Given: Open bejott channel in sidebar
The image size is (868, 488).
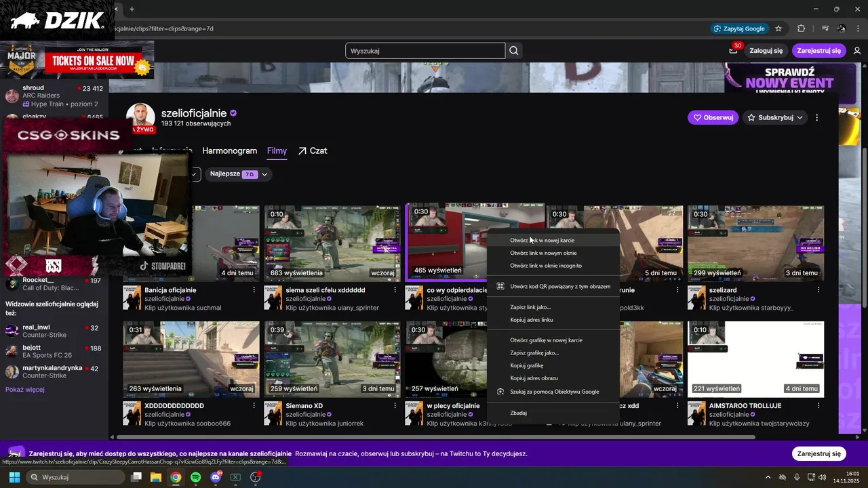Looking at the screenshot, I should 54,352.
